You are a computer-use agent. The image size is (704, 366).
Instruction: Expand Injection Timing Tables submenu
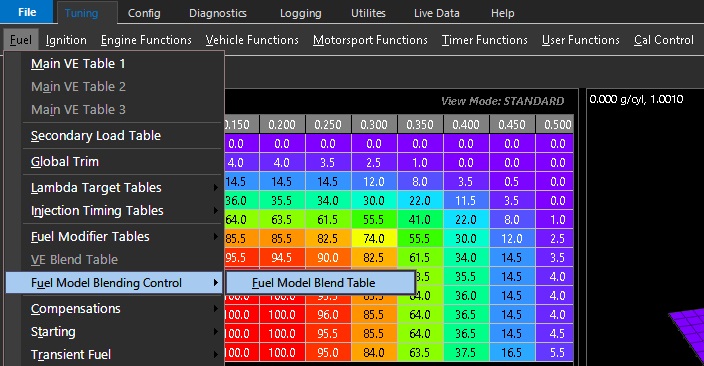point(114,211)
